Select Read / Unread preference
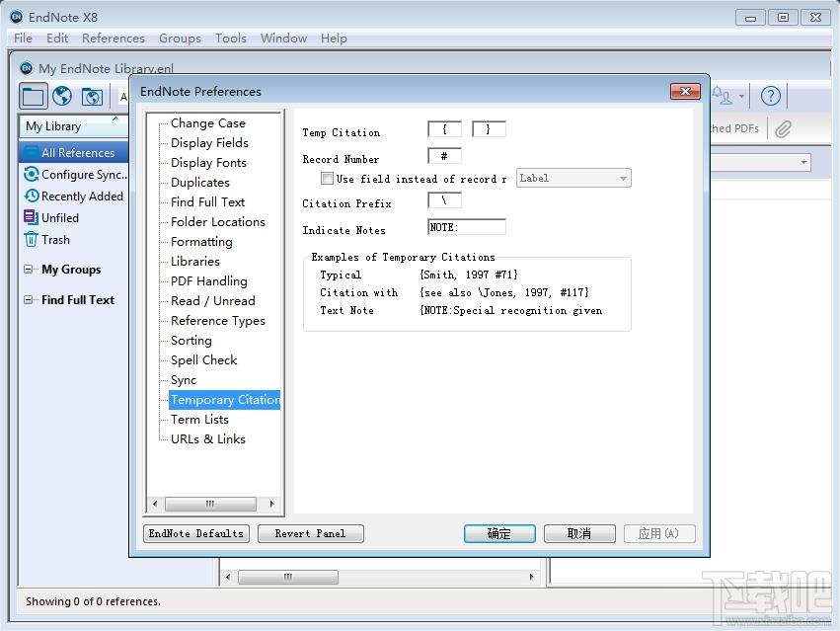 (x=212, y=301)
